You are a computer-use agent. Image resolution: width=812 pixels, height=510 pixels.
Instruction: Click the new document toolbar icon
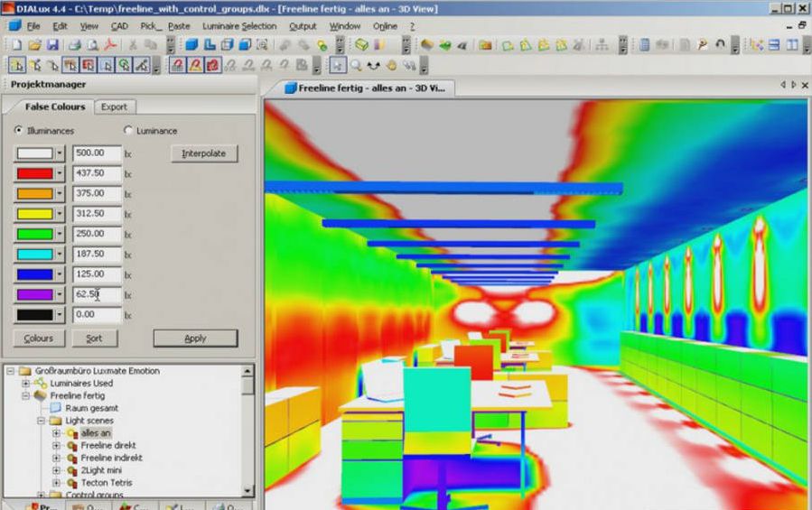pyautogui.click(x=15, y=44)
